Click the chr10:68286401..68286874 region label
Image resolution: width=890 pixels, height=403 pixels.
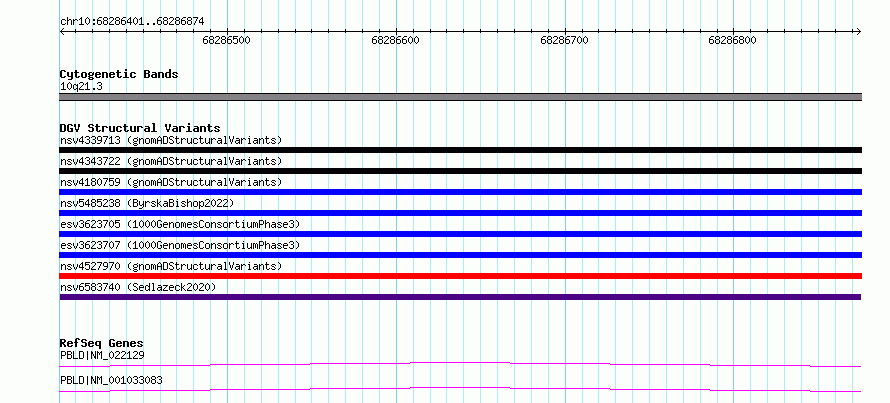(x=132, y=22)
